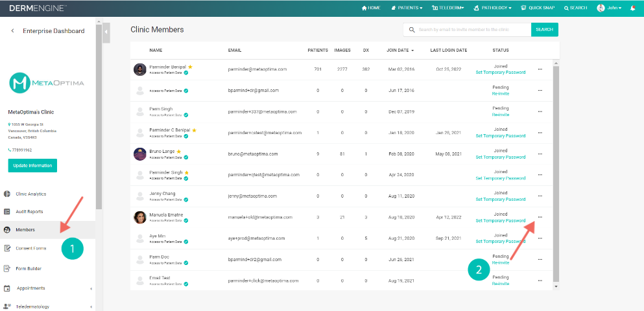Click the Update Information button
Viewport: 644px width, 311px height.
coord(32,166)
